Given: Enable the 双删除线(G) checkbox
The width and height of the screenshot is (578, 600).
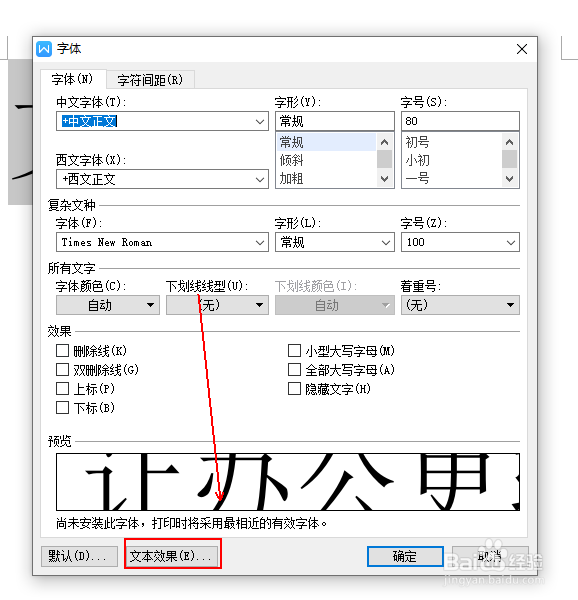Looking at the screenshot, I should pos(62,370).
